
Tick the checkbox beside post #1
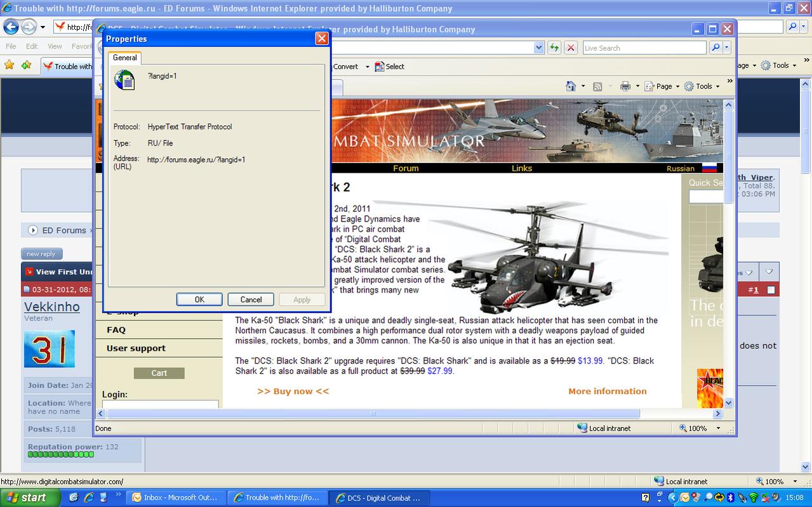[771, 290]
